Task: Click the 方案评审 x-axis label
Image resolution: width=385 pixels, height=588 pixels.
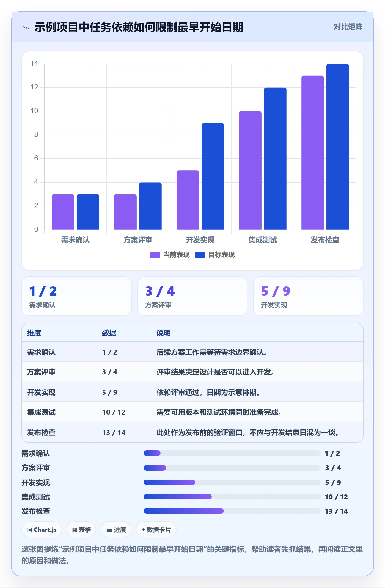Action: (x=138, y=240)
